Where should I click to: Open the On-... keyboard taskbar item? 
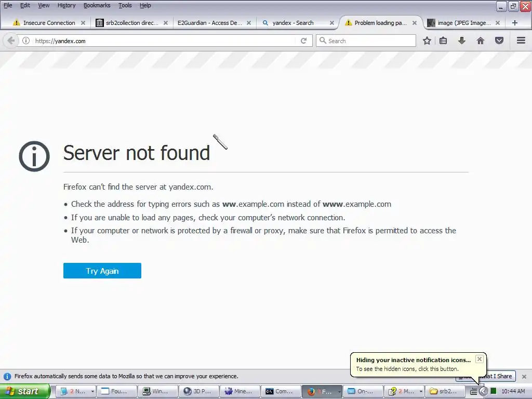(363, 391)
